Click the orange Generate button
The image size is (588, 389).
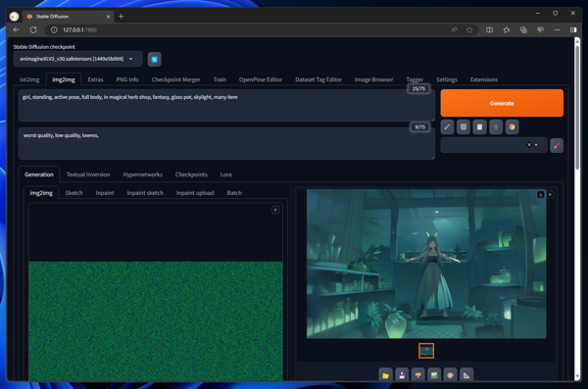click(x=502, y=103)
